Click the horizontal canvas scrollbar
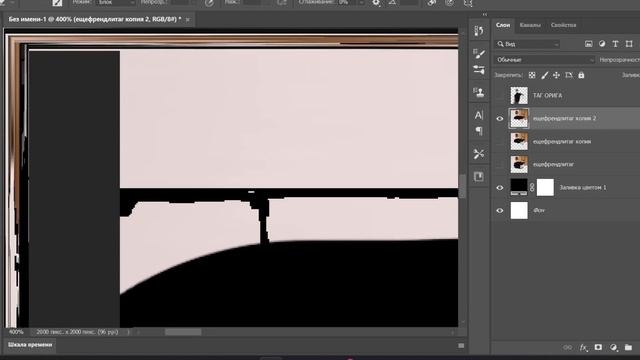The image size is (640, 360). point(183,332)
